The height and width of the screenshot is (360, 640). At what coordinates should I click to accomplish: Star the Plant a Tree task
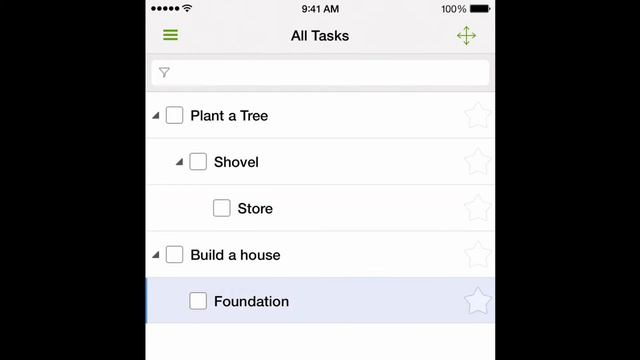(x=477, y=116)
